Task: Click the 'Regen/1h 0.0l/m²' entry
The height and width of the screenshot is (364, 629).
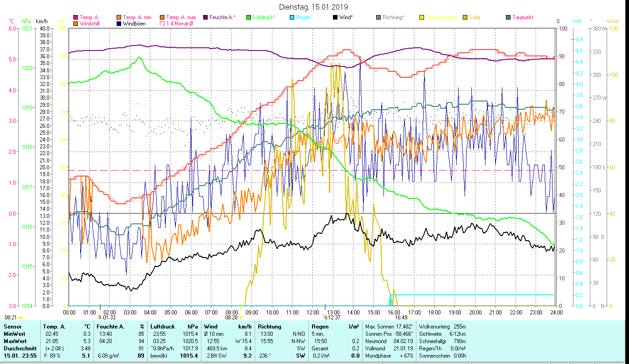Action: tap(442, 349)
